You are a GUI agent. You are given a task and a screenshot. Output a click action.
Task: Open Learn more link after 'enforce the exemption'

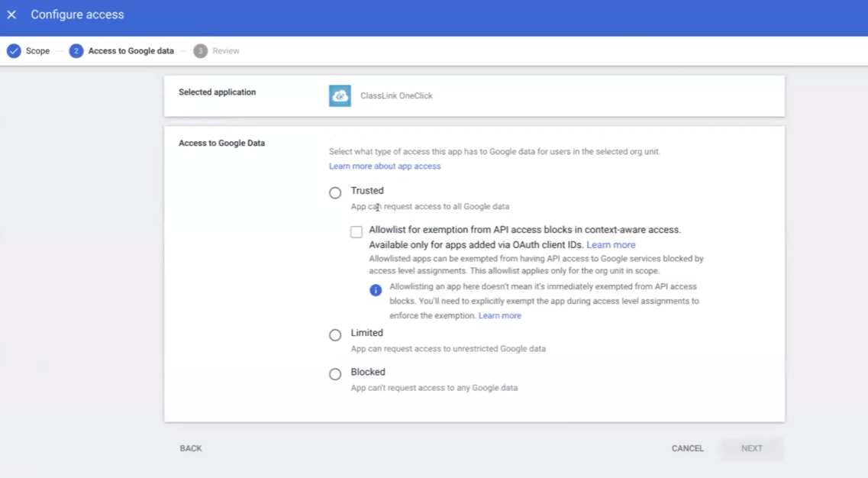pos(499,316)
